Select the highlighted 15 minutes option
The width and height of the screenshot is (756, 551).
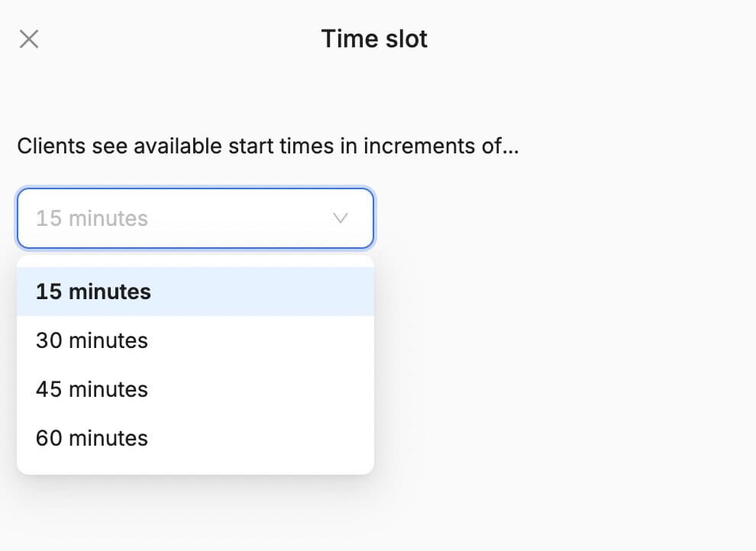(x=93, y=292)
